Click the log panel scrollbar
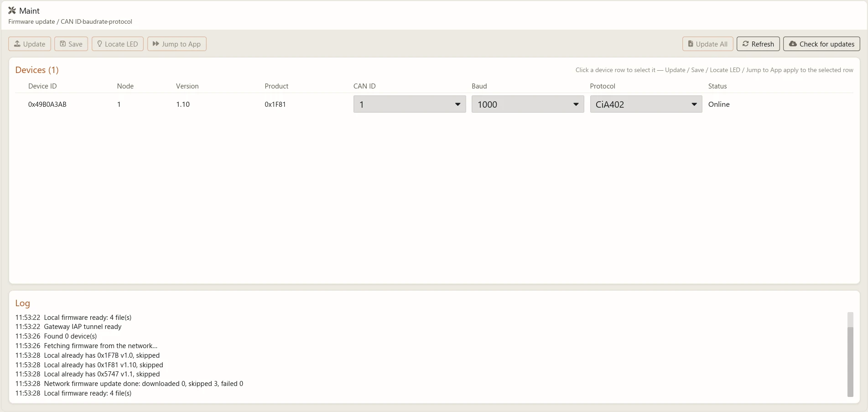The image size is (868, 412). point(850,355)
